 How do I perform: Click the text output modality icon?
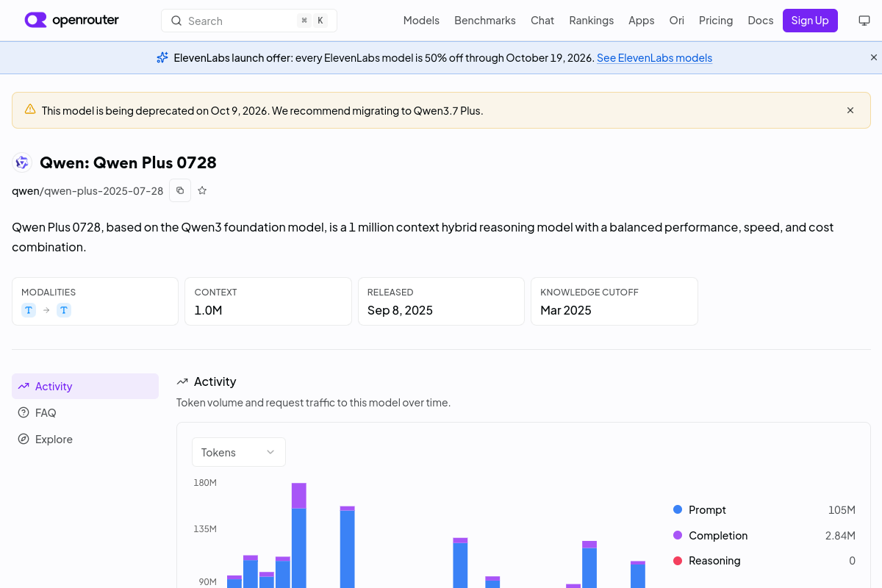(x=64, y=310)
